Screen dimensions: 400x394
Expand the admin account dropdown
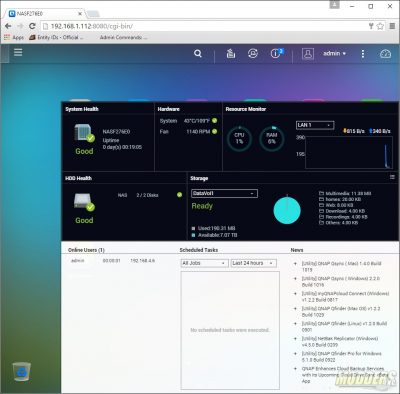[334, 53]
